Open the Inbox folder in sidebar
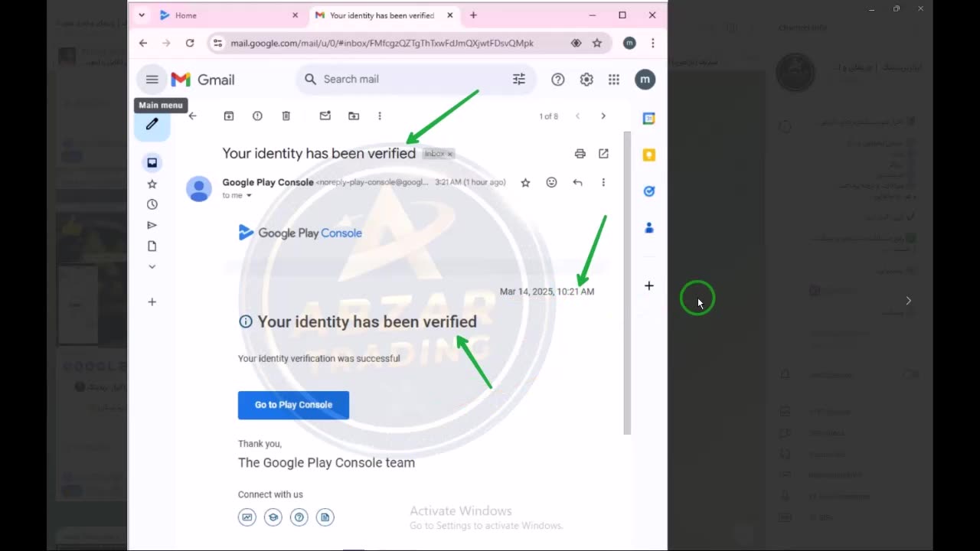Image resolution: width=980 pixels, height=551 pixels. (152, 162)
